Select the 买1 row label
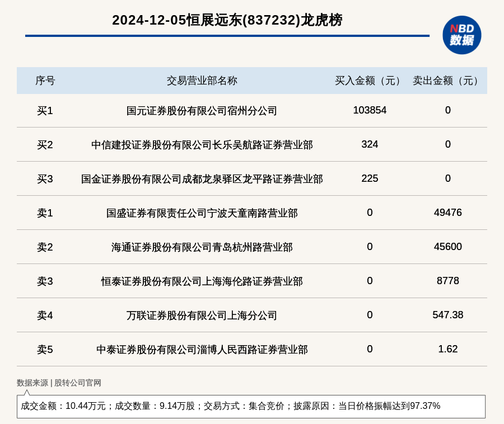504x424 pixels. click(45, 111)
